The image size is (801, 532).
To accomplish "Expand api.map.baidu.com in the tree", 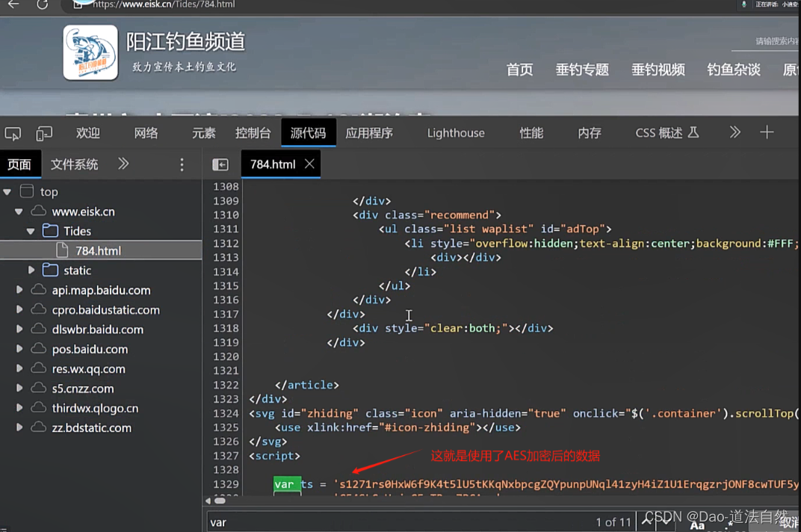I will coord(18,290).
